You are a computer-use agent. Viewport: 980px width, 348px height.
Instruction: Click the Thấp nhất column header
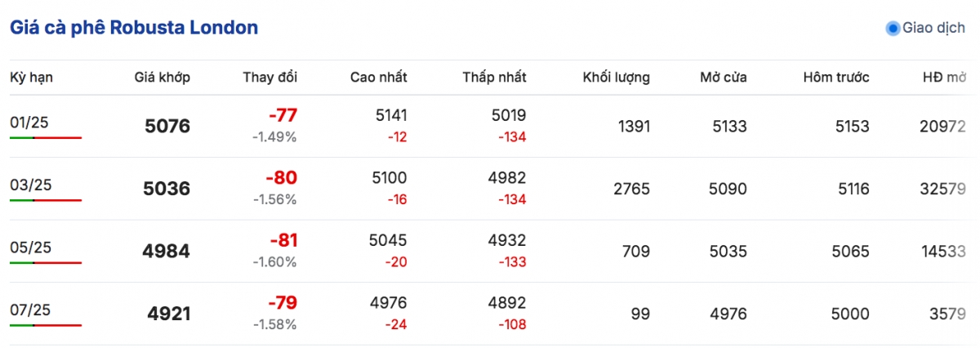click(495, 78)
